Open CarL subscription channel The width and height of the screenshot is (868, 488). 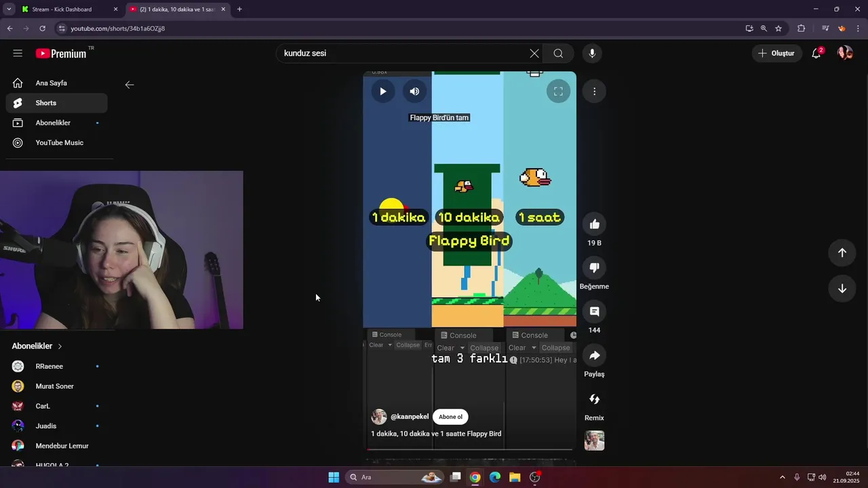pyautogui.click(x=57, y=406)
